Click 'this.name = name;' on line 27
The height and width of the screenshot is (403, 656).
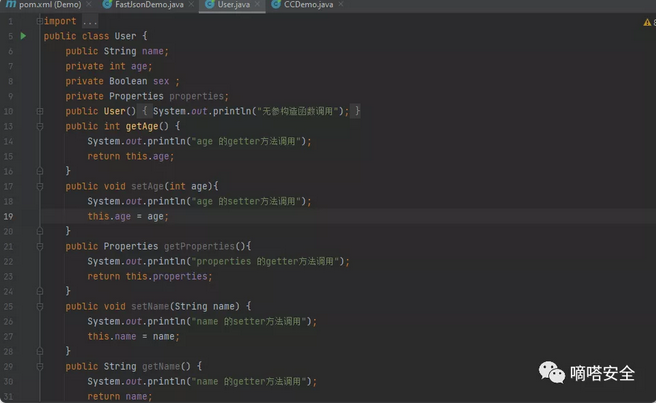click(x=133, y=336)
